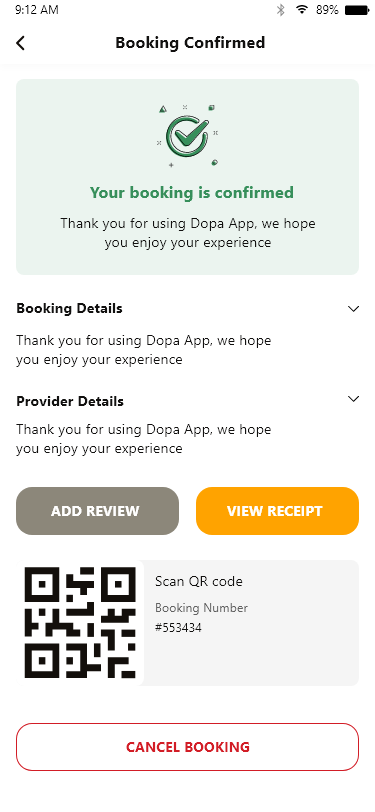Tap the green checkmark confirmation icon
The image size is (375, 812).
[188, 137]
